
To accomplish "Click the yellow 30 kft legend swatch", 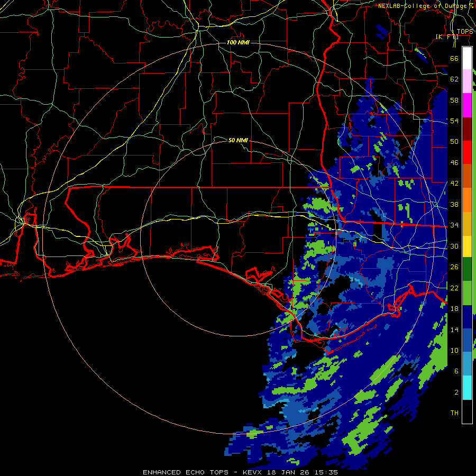I will [467, 246].
